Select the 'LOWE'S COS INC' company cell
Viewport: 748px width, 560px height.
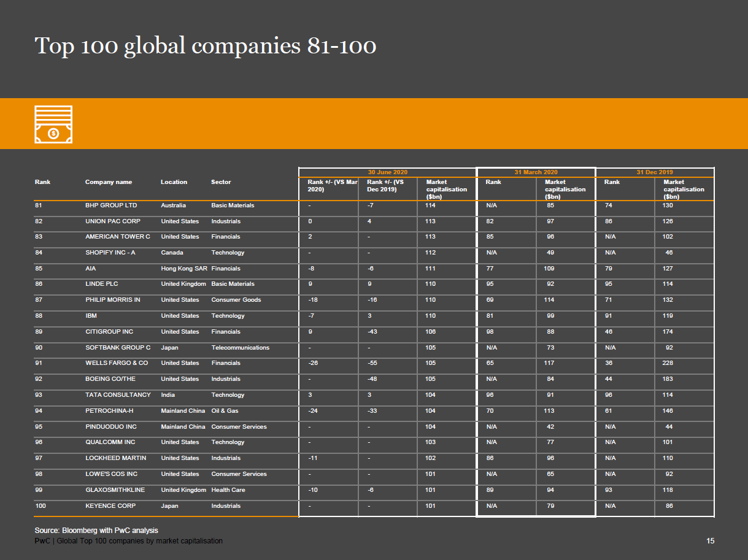pyautogui.click(x=112, y=474)
